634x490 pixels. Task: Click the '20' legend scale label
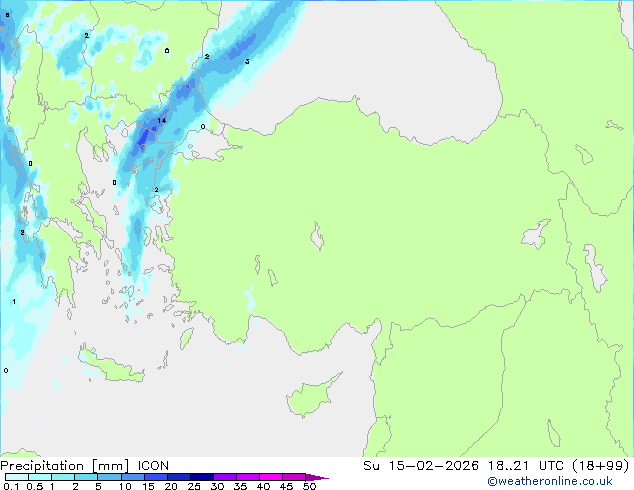tap(171, 486)
